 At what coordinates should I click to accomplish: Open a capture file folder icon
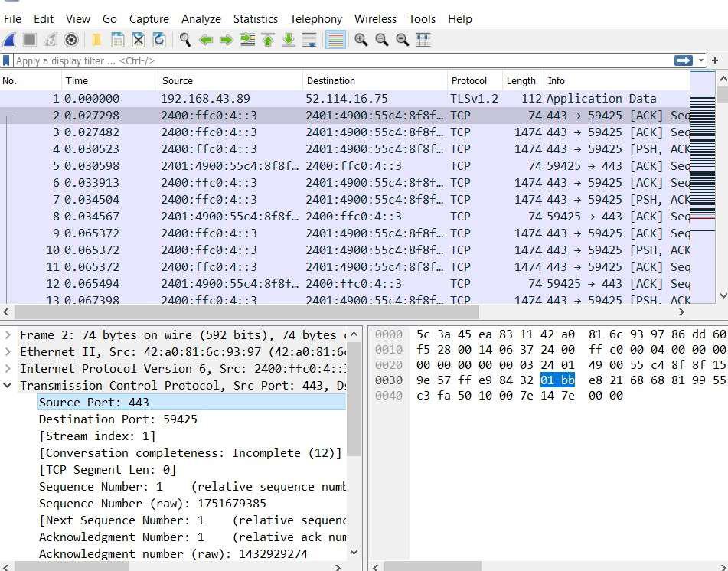click(96, 41)
